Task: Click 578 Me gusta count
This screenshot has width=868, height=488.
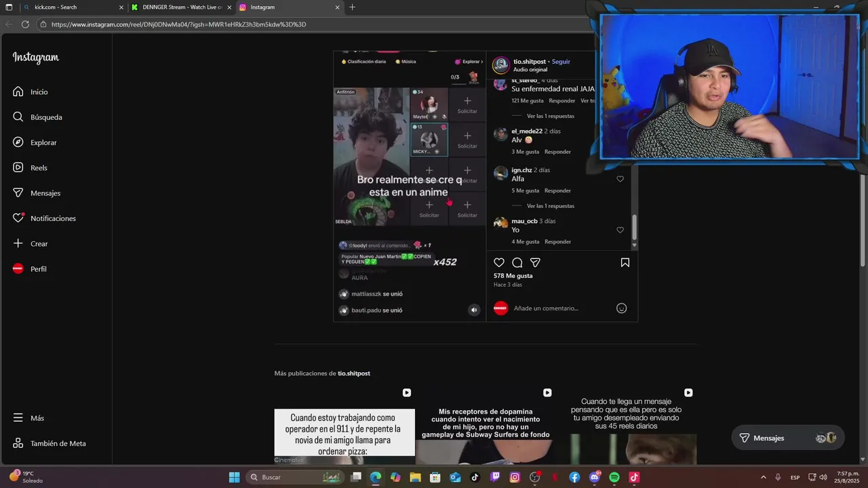Action: [513, 276]
